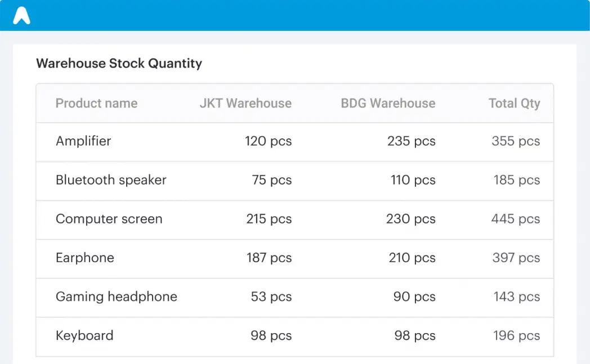Click Computer screen total 445 pcs
The height and width of the screenshot is (364, 590).
pyautogui.click(x=515, y=219)
